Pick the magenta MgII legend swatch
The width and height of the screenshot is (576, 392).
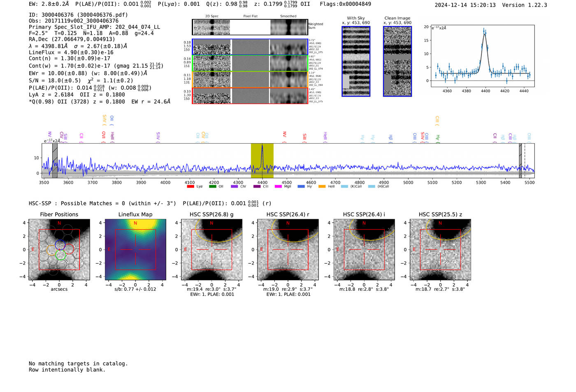coord(278,186)
